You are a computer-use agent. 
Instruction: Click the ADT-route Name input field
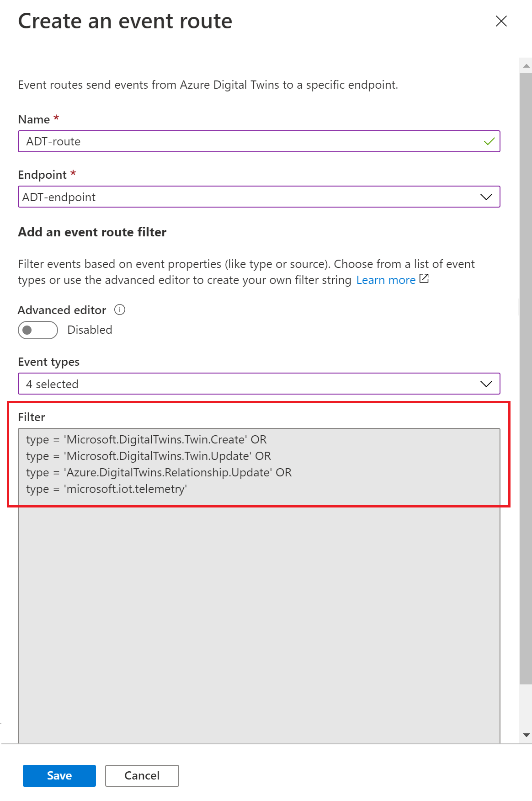click(x=259, y=142)
